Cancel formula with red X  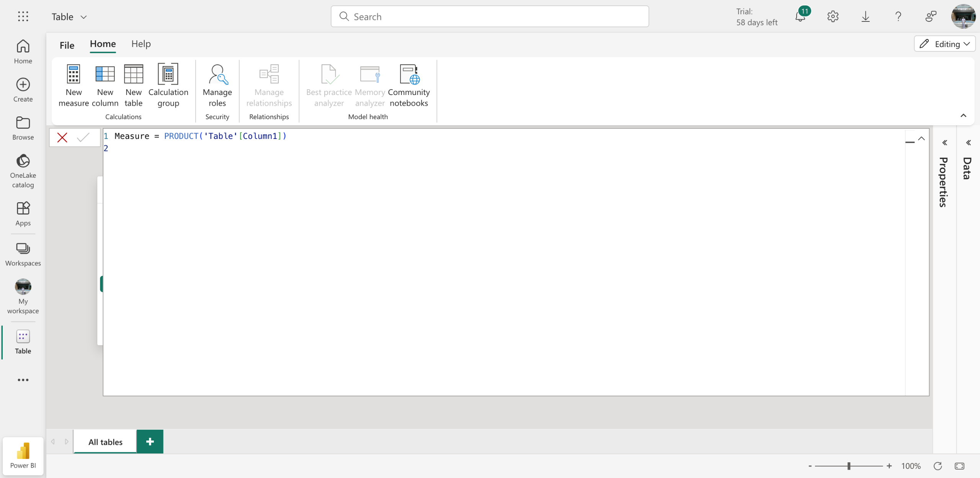62,138
